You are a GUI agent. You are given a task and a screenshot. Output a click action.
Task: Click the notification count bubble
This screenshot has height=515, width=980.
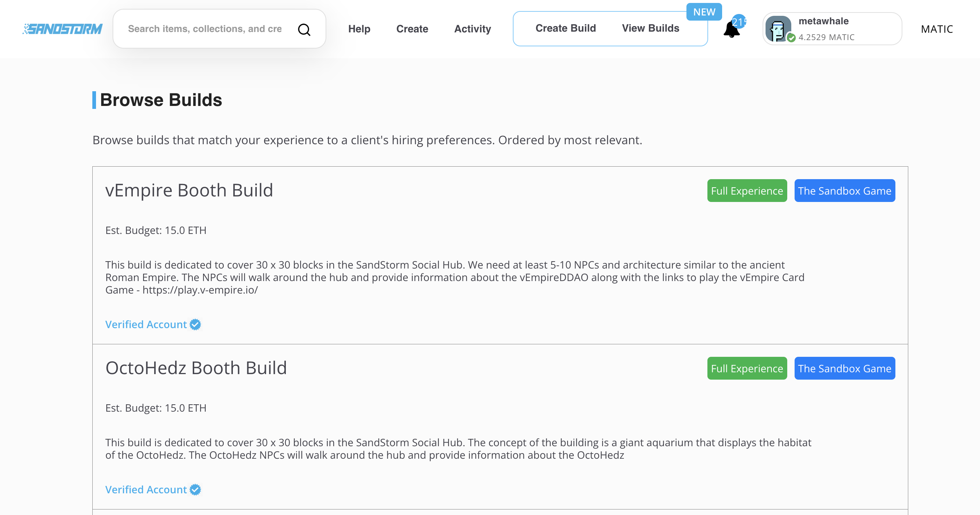click(x=739, y=22)
